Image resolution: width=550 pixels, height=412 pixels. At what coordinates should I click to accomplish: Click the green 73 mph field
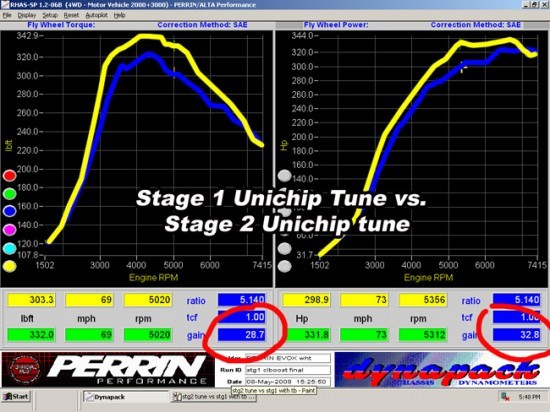(x=364, y=335)
